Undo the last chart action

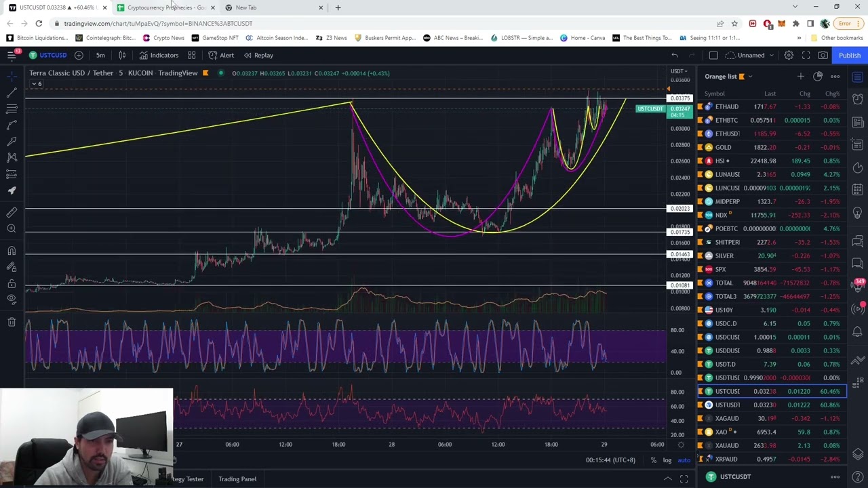(x=675, y=55)
